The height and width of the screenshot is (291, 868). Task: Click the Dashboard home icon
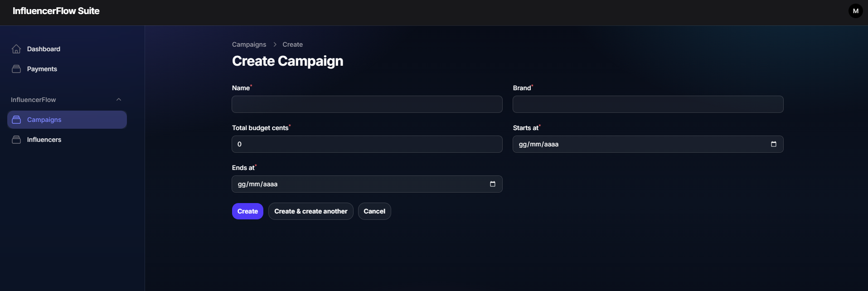coord(16,49)
